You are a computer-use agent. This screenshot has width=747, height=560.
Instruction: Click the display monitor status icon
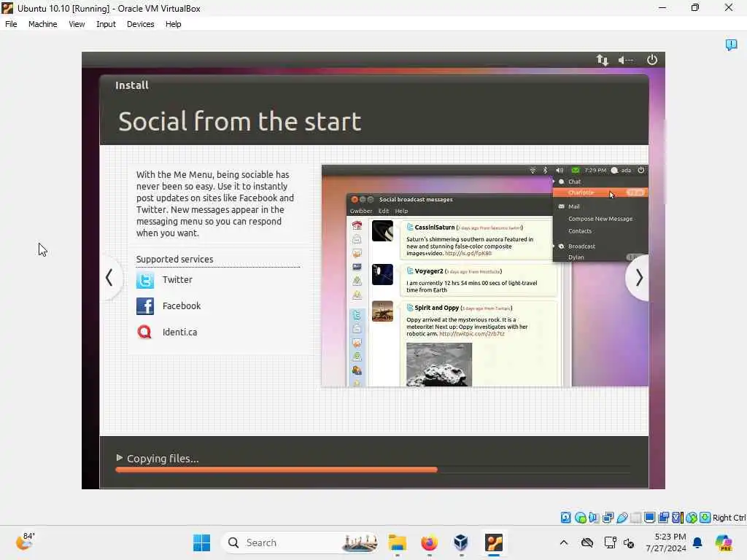649,518
